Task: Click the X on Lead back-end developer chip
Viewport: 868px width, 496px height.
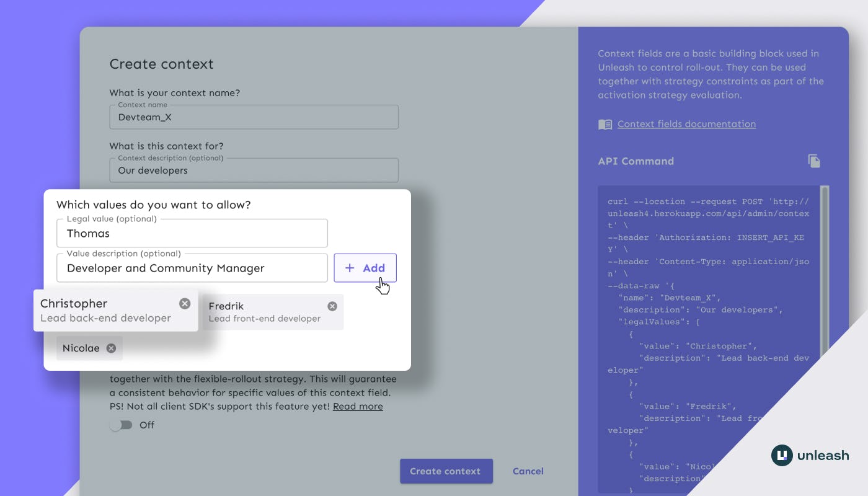Action: tap(184, 303)
